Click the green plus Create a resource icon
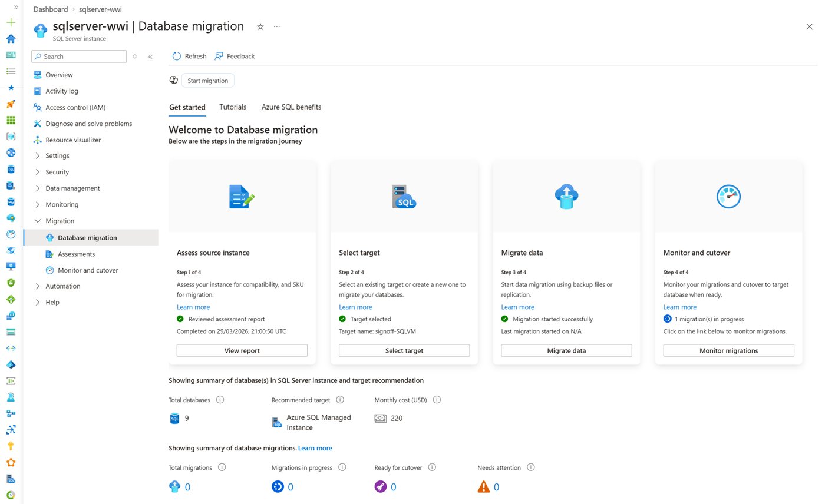This screenshot has width=825, height=504. (11, 22)
